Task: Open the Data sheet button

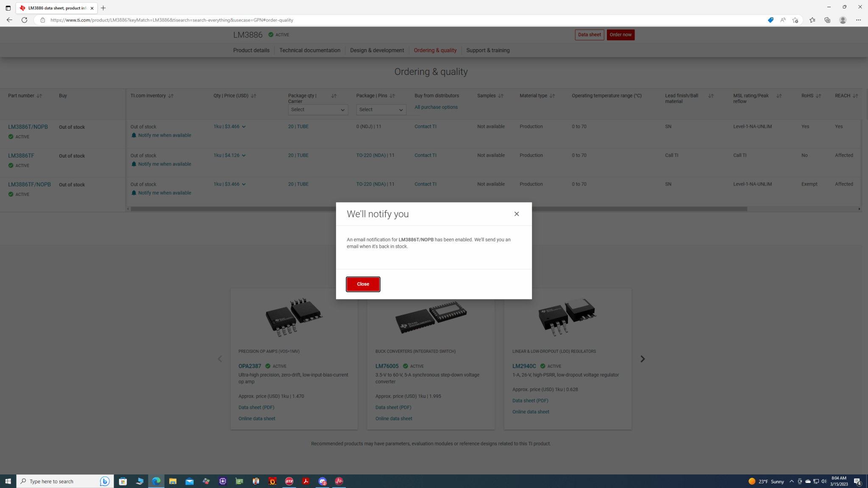Action: tap(589, 35)
